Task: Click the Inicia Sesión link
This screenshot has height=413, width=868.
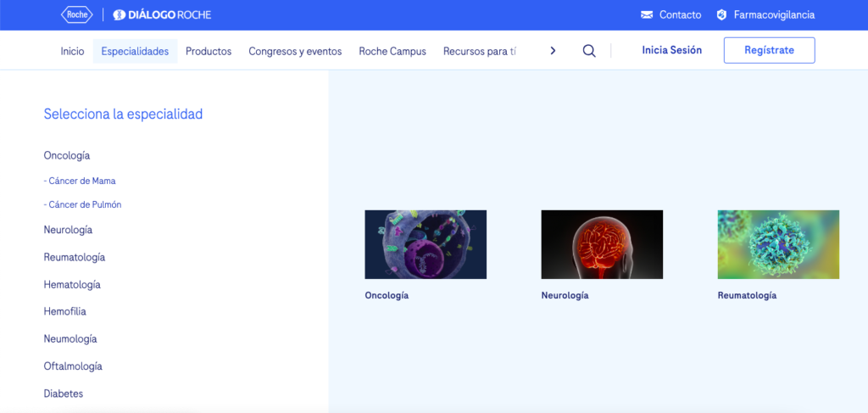Action: (x=671, y=50)
